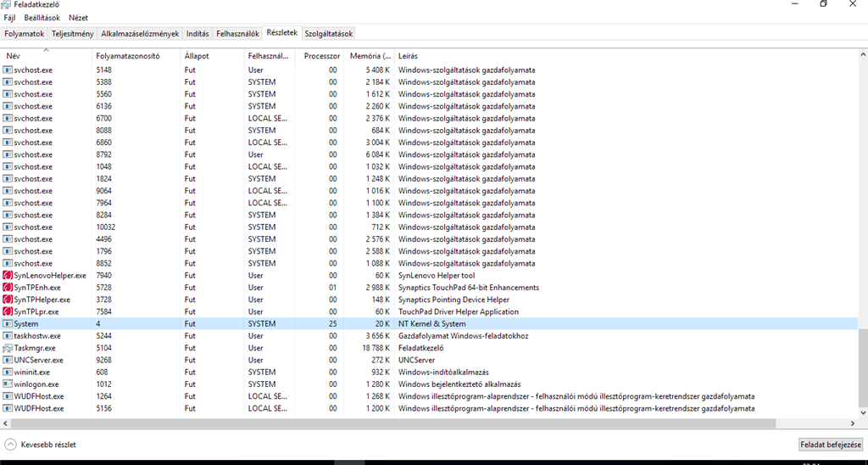The height and width of the screenshot is (465, 868).
Task: Click memory value 18 788 K
Action: point(374,348)
